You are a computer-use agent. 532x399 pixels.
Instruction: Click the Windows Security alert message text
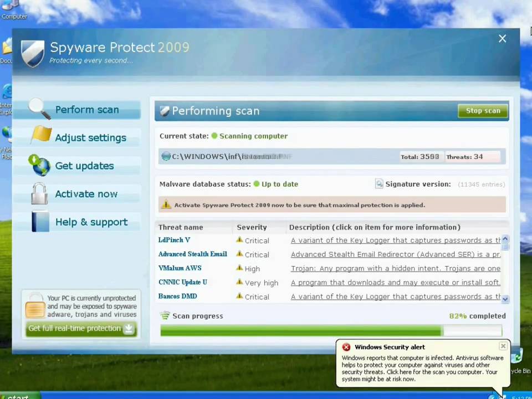click(422, 369)
